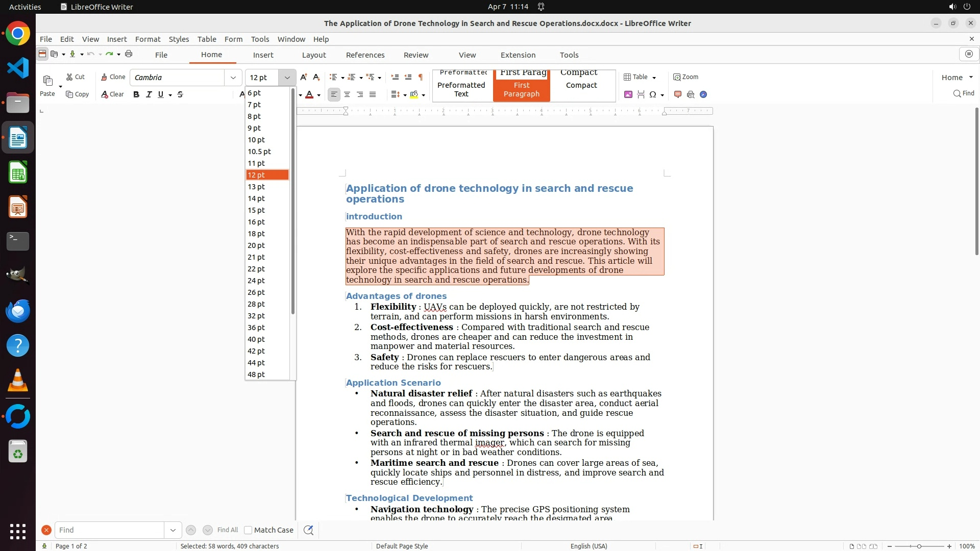Open the Navigator compass icon
This screenshot has width=980, height=551.
703,94
